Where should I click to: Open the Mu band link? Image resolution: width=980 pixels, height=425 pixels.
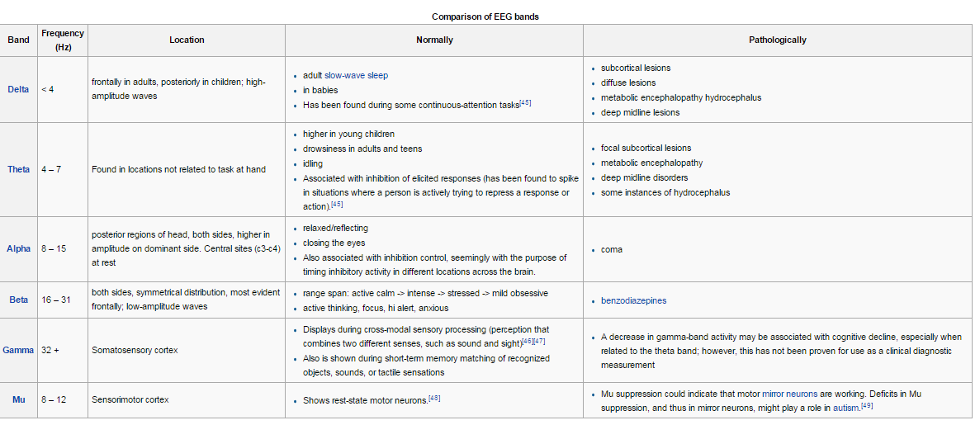tap(18, 399)
